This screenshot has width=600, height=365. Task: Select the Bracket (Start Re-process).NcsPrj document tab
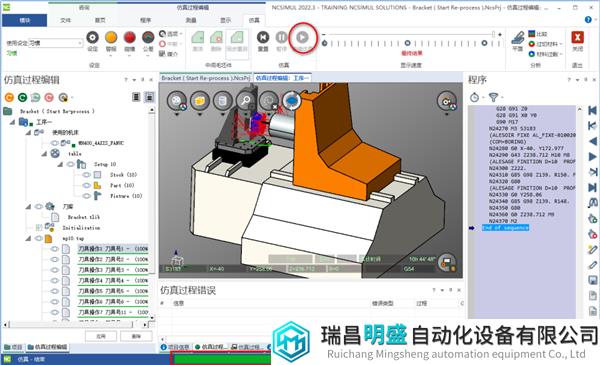(205, 78)
